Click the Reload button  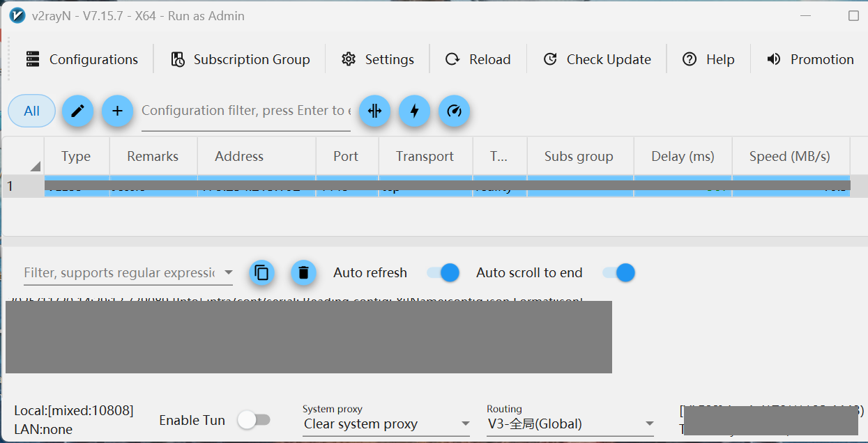pyautogui.click(x=478, y=59)
